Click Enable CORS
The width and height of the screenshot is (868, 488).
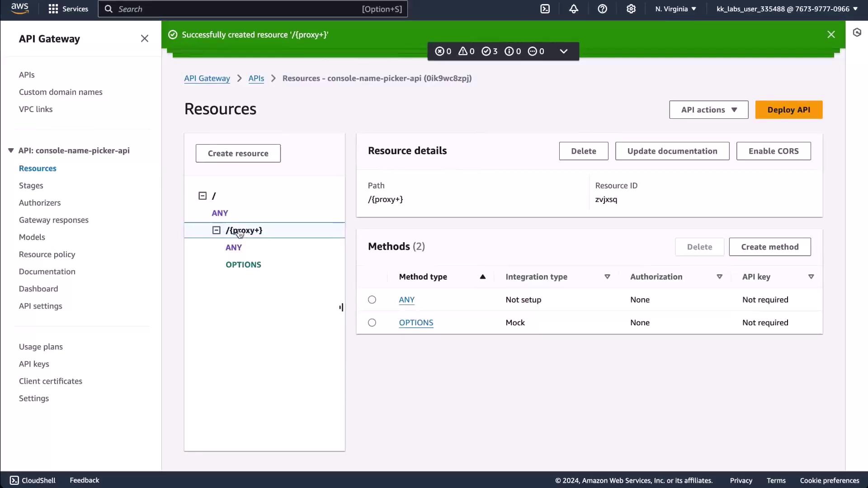[x=774, y=151]
